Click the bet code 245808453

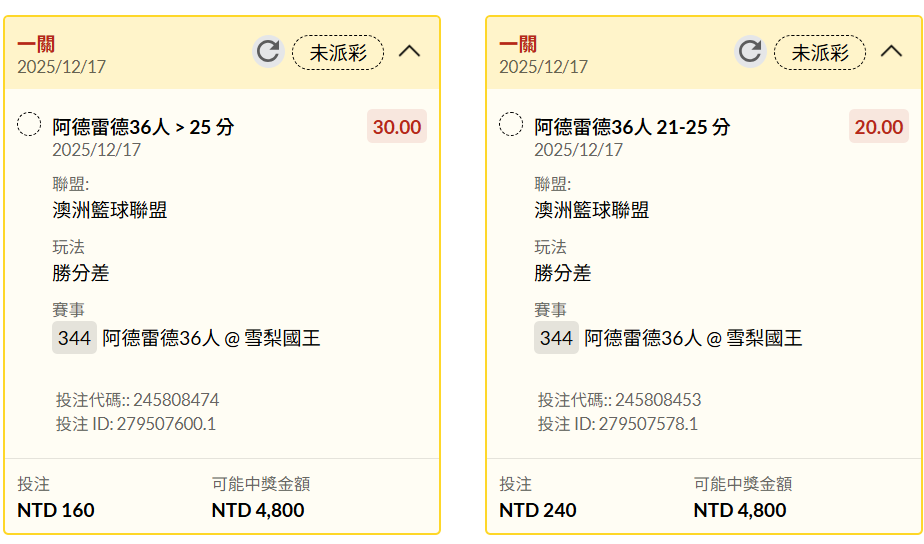(x=658, y=400)
